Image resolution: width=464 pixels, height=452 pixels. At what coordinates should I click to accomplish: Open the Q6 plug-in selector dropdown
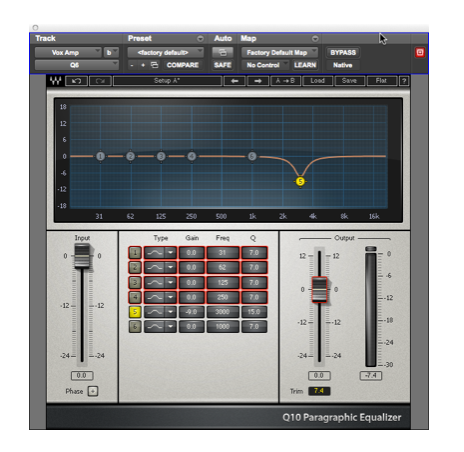tap(77, 65)
